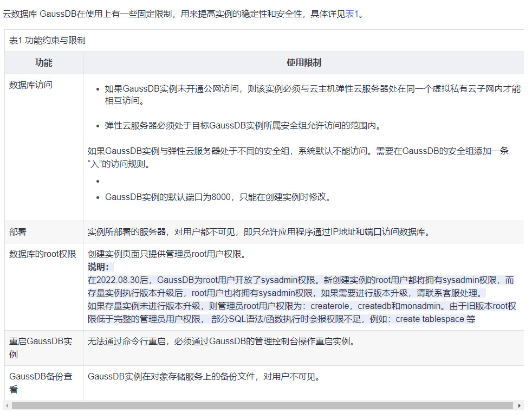Click the bold 说明: label
Image resolution: width=532 pixels, height=419 pixels.
[99, 267]
